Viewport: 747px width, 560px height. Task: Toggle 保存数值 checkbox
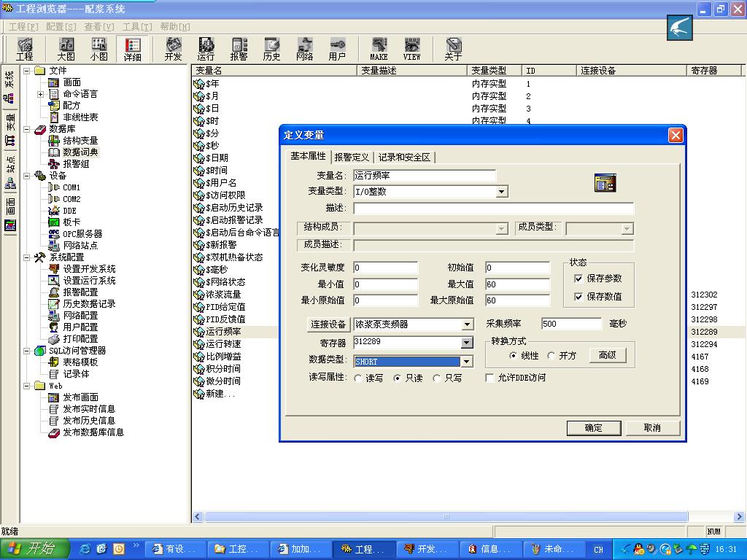(578, 297)
